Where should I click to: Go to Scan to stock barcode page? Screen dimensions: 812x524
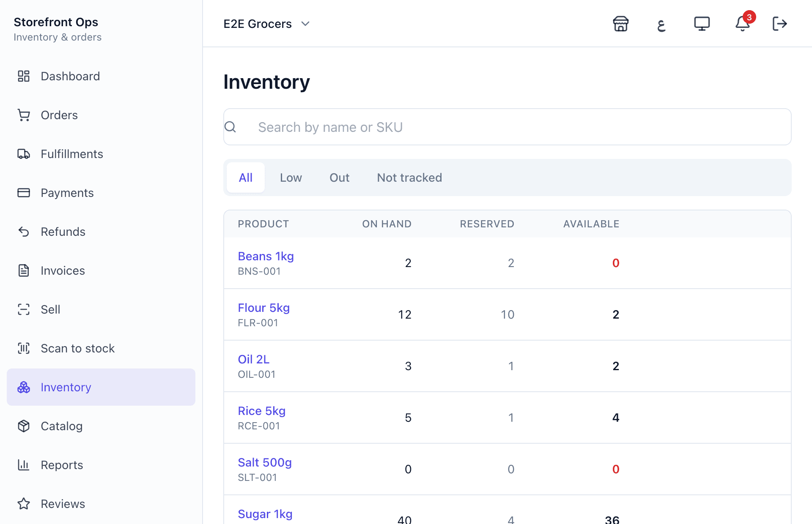point(101,348)
